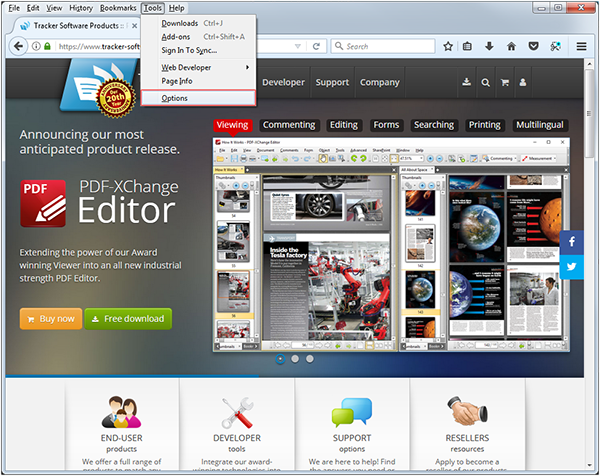
Task: Reload the page with the refresh icon
Action: [316, 46]
